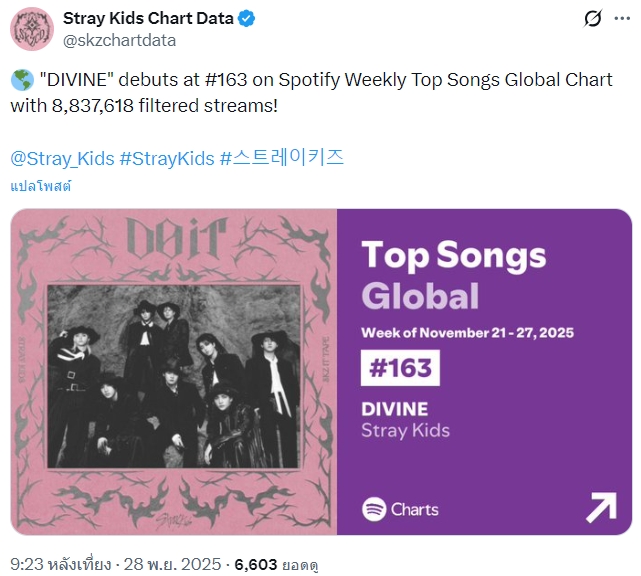Click แปลโพสต์ to translate the post
Screen dimensions: 641x576
coord(41,186)
